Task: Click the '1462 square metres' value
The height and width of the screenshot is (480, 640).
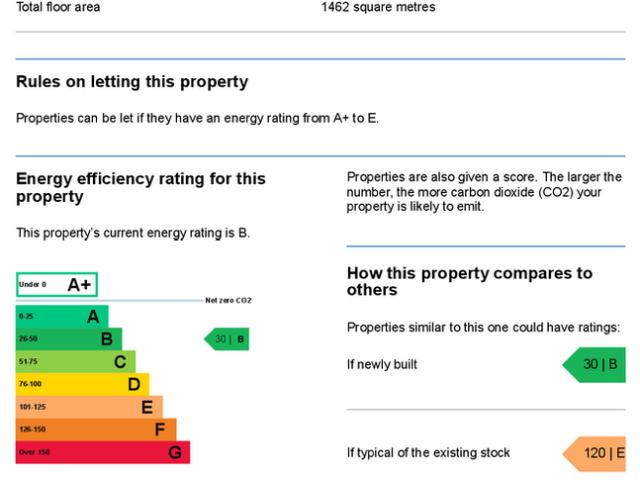Action: coord(378,8)
